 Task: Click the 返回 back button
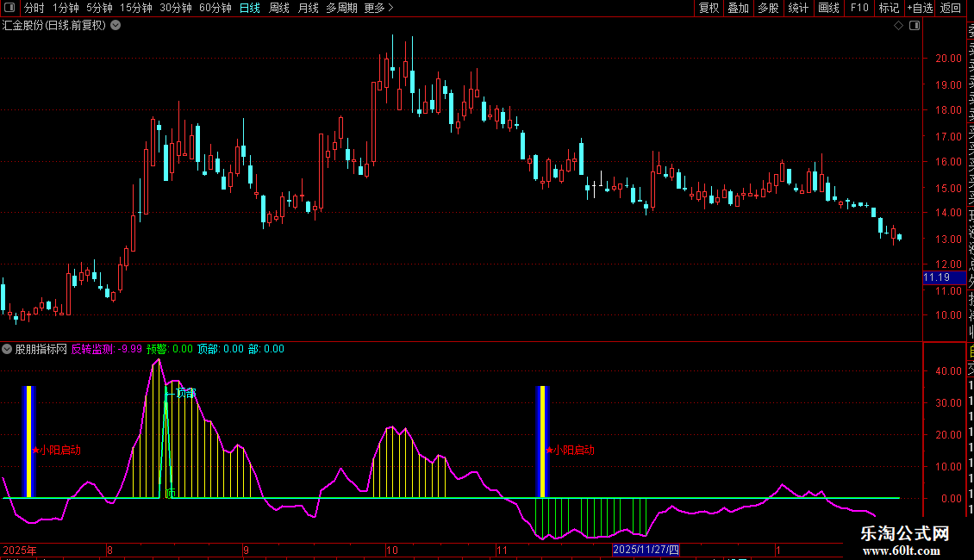pos(950,9)
